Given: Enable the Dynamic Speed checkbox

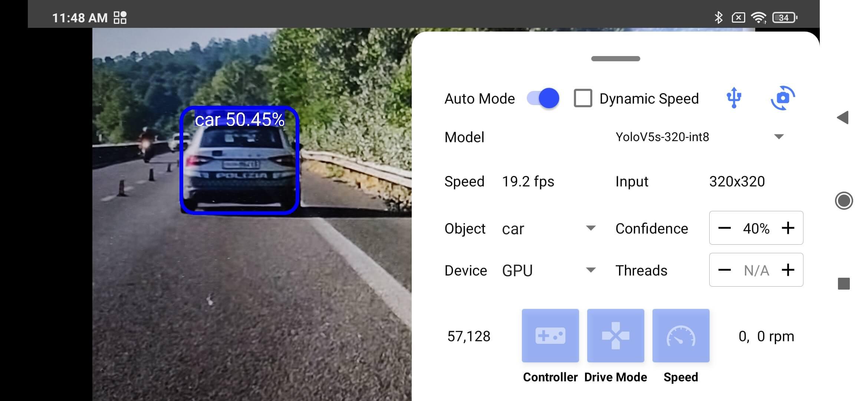Looking at the screenshot, I should [582, 99].
